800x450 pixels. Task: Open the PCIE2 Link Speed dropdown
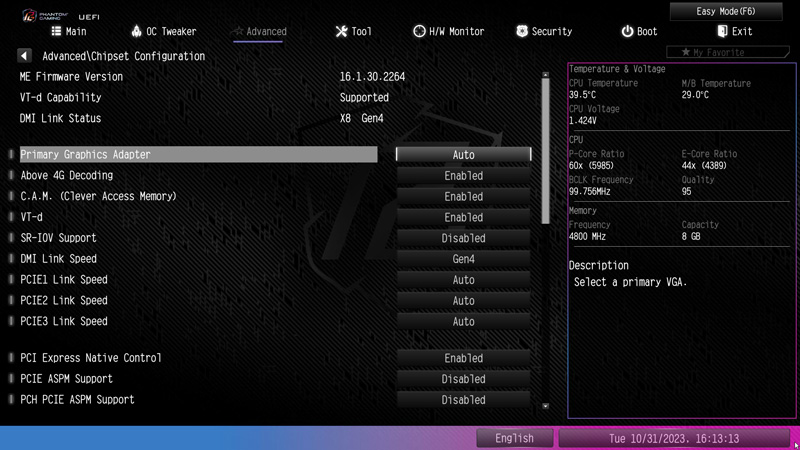[x=463, y=301]
